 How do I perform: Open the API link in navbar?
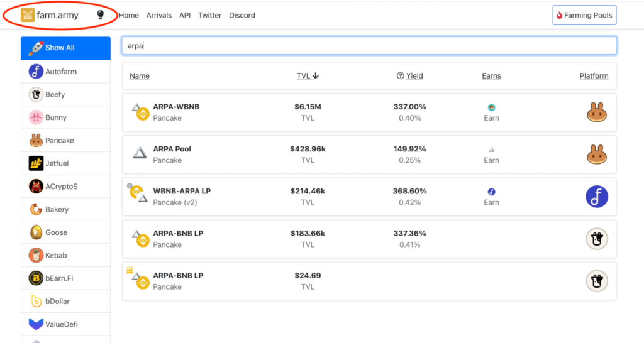click(x=185, y=15)
